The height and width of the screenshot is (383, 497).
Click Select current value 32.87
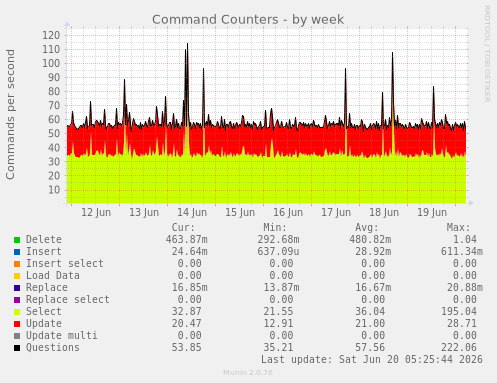tap(186, 311)
